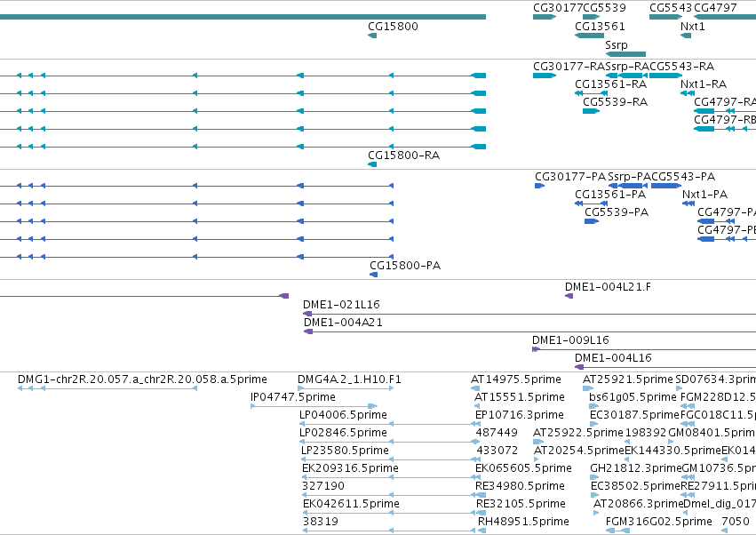This screenshot has width=756, height=535.
Task: Click the CG13561-PA protein label
Action: pyautogui.click(x=610, y=195)
